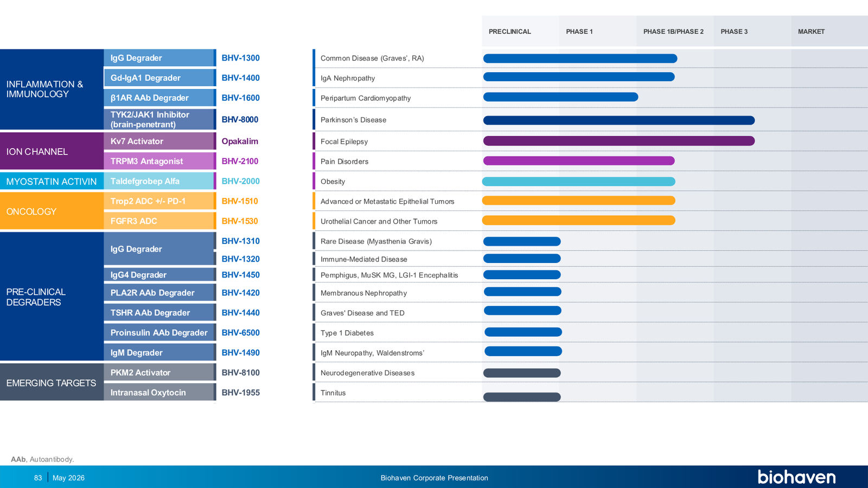Select the BHV-1310 compound code
The image size is (868, 488).
point(240,241)
